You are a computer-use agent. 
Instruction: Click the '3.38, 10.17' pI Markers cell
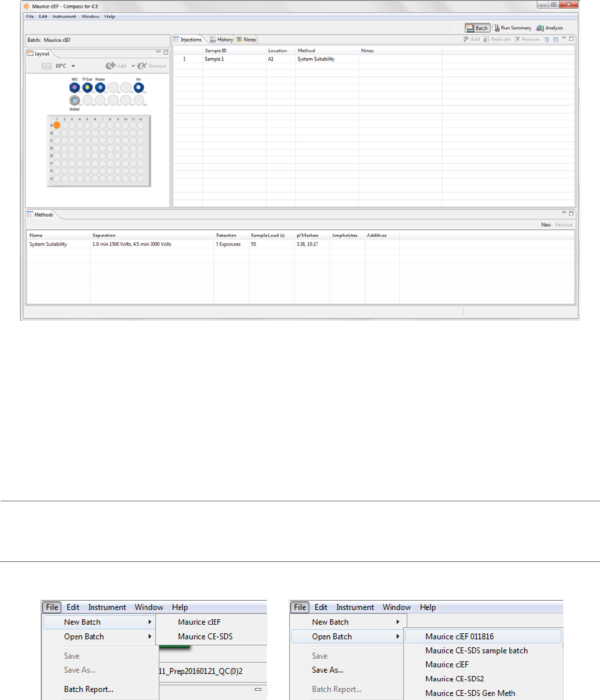click(x=312, y=244)
